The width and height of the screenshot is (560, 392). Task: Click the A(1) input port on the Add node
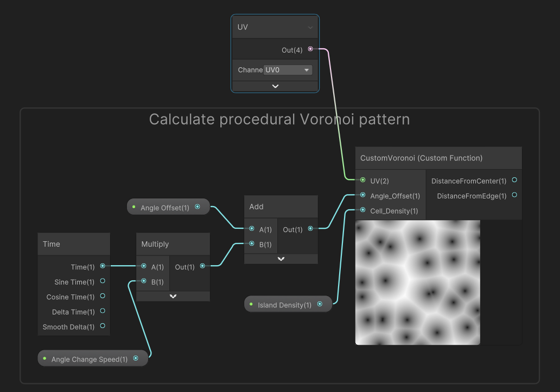251,229
